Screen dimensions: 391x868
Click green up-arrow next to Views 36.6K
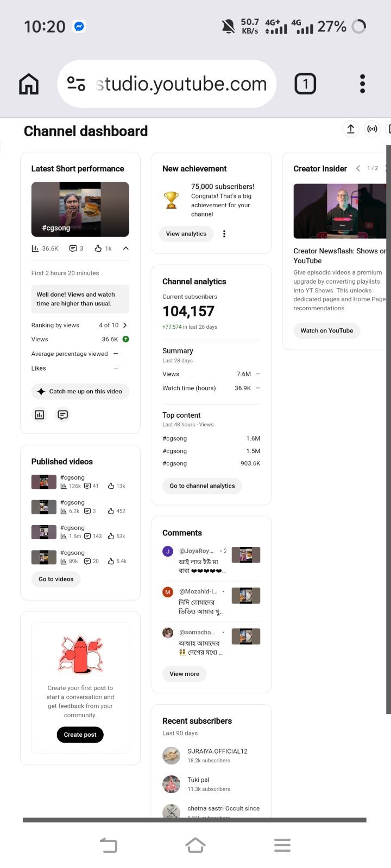pyautogui.click(x=126, y=339)
